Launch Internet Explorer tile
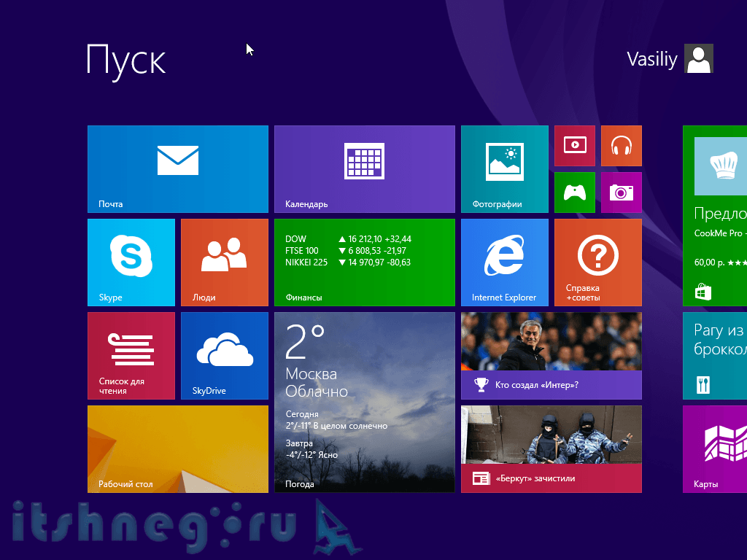Image resolution: width=747 pixels, height=560 pixels. pos(504,262)
